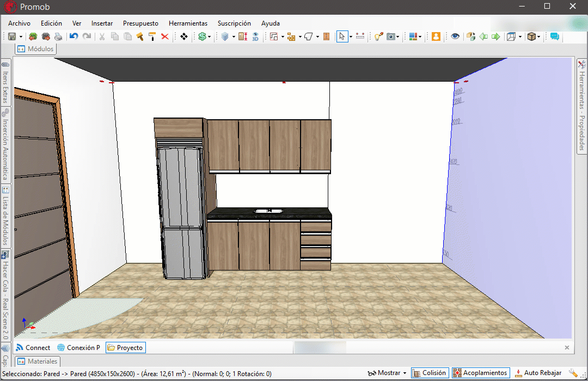588x381 pixels.
Task: Click the Save floppy disk icon
Action: (12, 36)
